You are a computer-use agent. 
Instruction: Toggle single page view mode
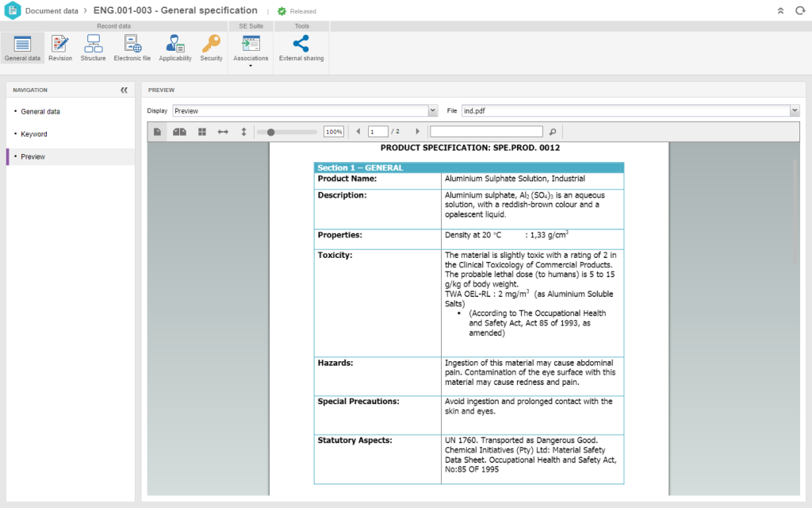coord(158,132)
